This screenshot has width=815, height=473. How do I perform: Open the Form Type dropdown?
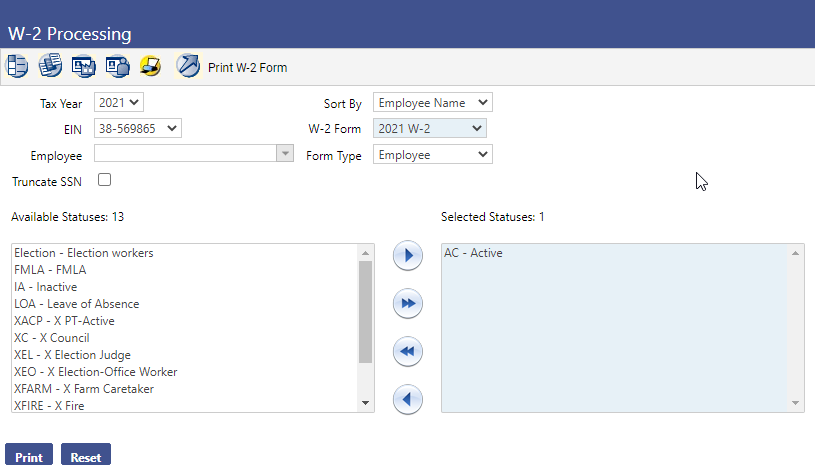(432, 155)
